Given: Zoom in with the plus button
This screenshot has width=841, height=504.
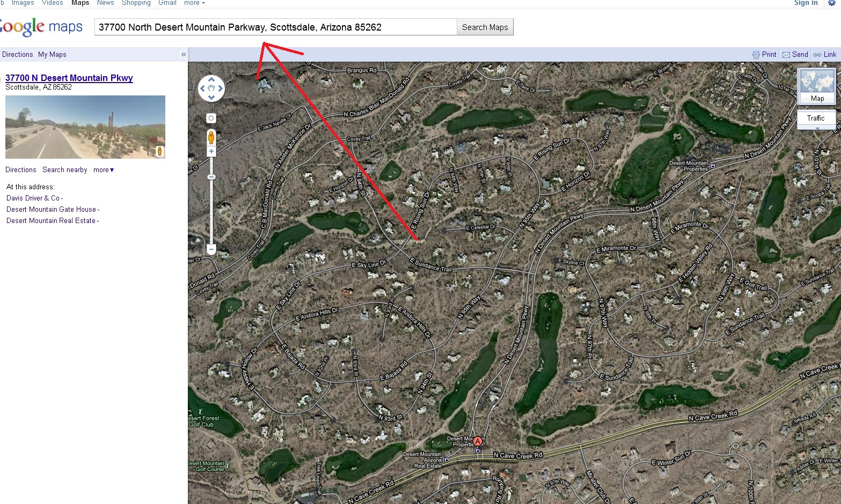Looking at the screenshot, I should [x=211, y=152].
